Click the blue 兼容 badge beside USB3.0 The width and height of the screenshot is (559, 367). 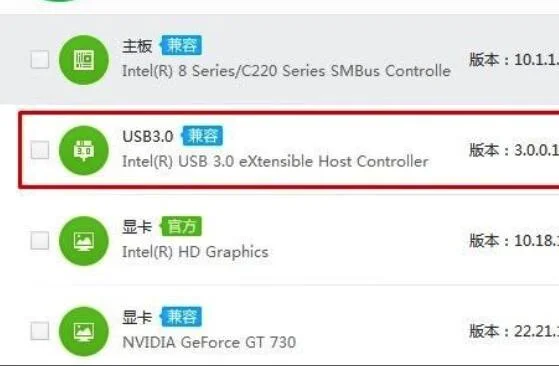pyautogui.click(x=202, y=136)
